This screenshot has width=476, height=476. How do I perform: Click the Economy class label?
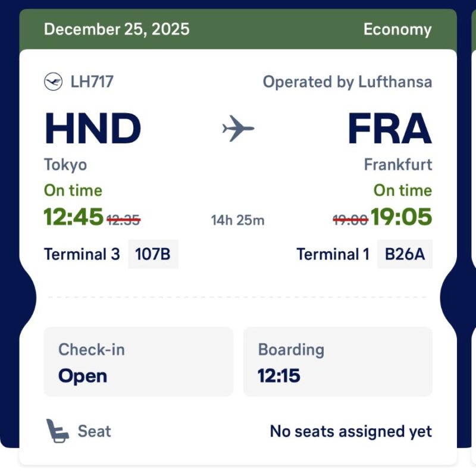pyautogui.click(x=397, y=29)
